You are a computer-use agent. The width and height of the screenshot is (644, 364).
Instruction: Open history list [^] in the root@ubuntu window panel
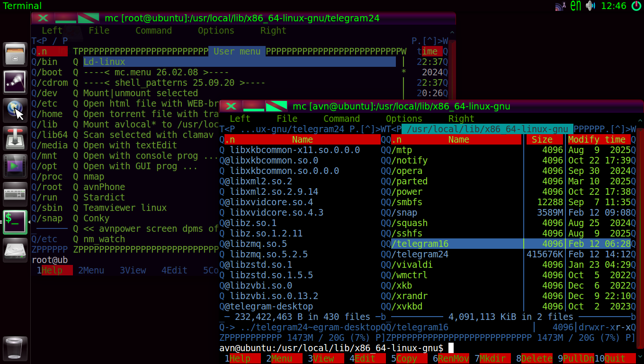[430, 41]
